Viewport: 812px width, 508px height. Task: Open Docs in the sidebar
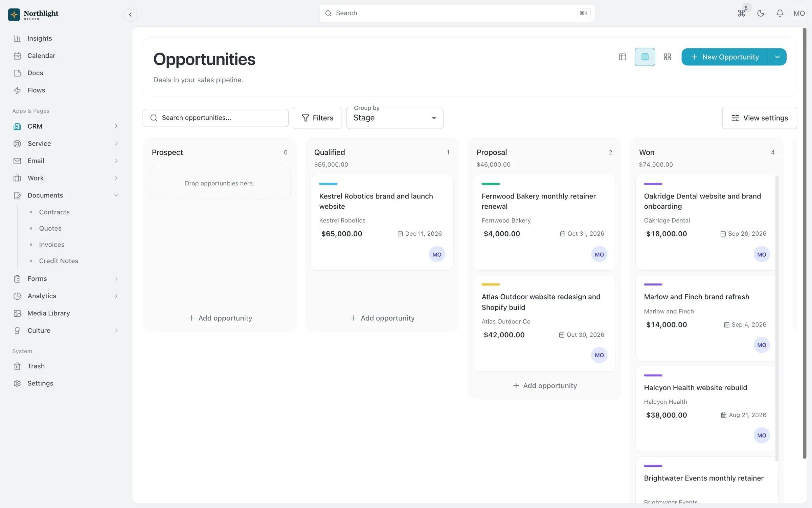66,73
